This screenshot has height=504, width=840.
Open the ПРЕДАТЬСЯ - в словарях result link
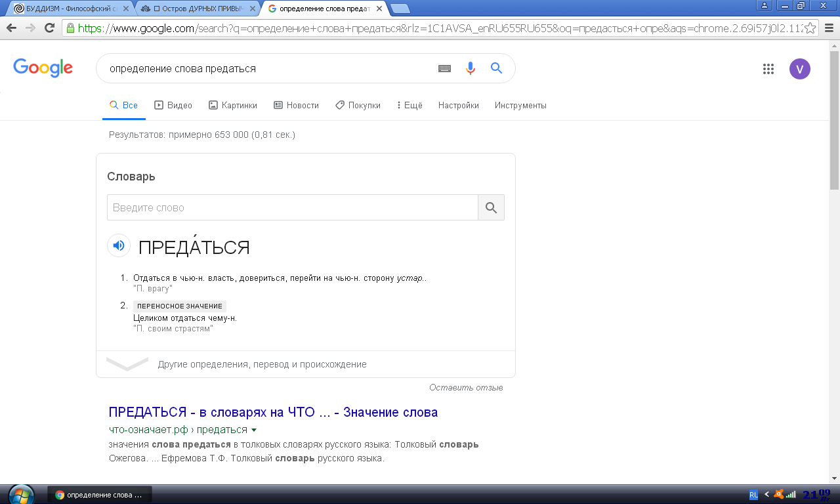273,412
